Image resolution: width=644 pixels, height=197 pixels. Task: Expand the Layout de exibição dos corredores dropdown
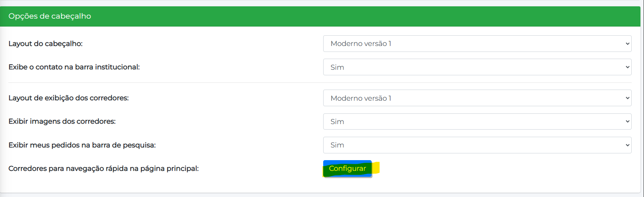[476, 98]
